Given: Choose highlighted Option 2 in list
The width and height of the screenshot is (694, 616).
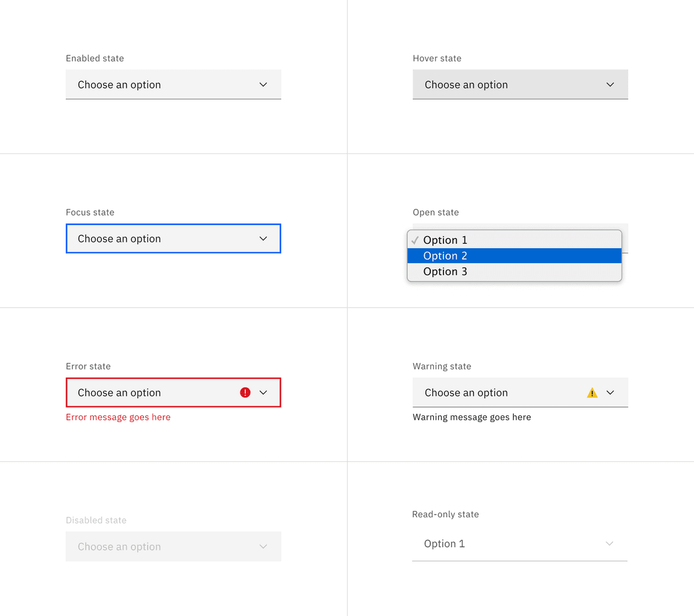Looking at the screenshot, I should (445, 256).
